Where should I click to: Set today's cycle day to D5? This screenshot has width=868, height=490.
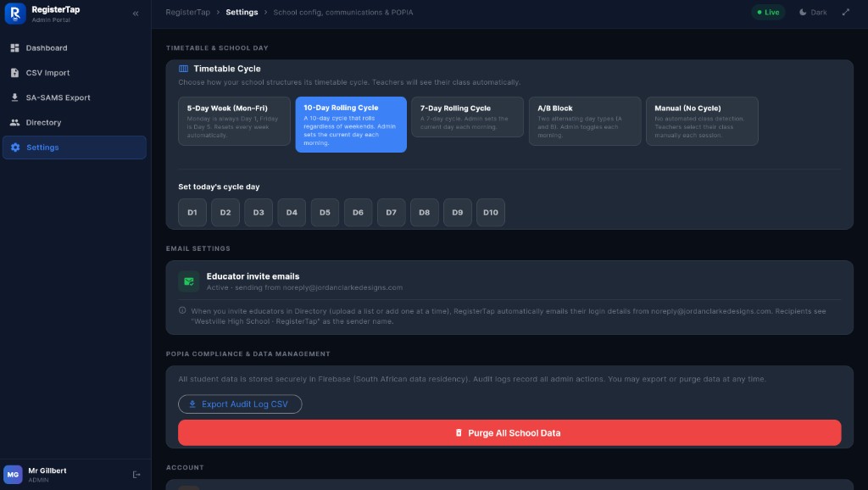coord(325,213)
